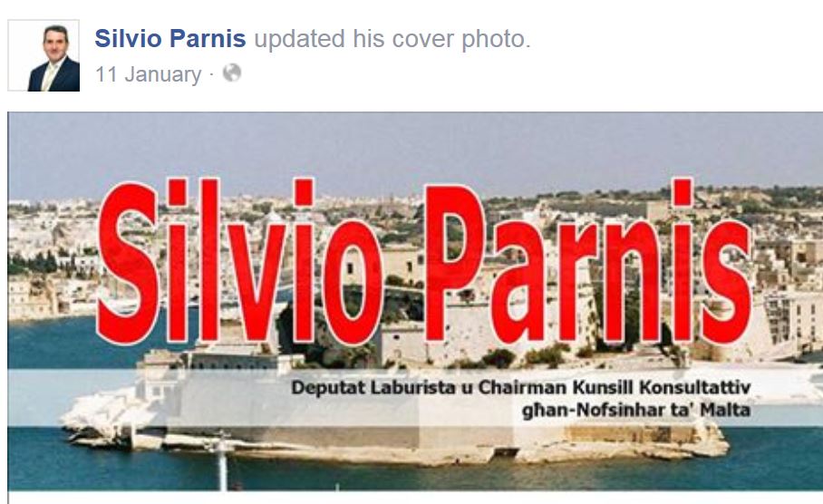Select 'Deputat Laburista u Chairman' caption line
The height and width of the screenshot is (504, 823).
(x=520, y=387)
